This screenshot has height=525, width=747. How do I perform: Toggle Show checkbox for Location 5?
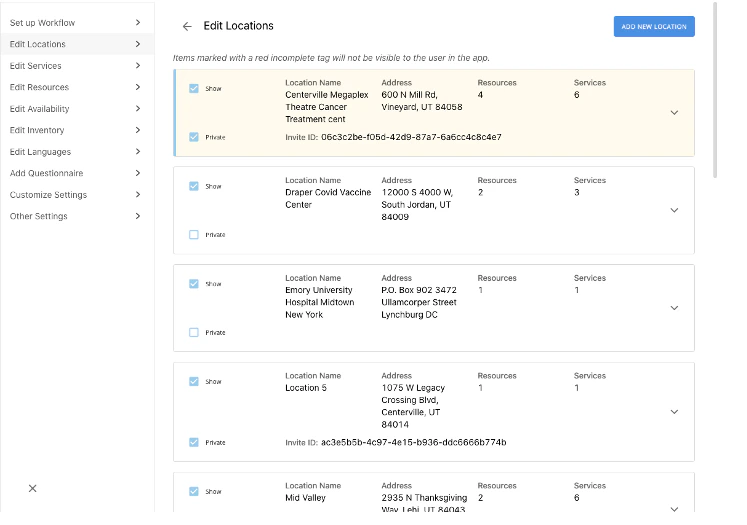[194, 382]
